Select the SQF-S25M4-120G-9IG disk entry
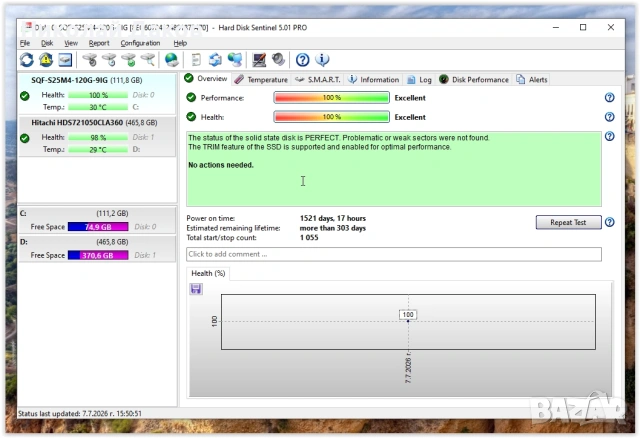Screen dimensions: 640x438 coord(98,94)
